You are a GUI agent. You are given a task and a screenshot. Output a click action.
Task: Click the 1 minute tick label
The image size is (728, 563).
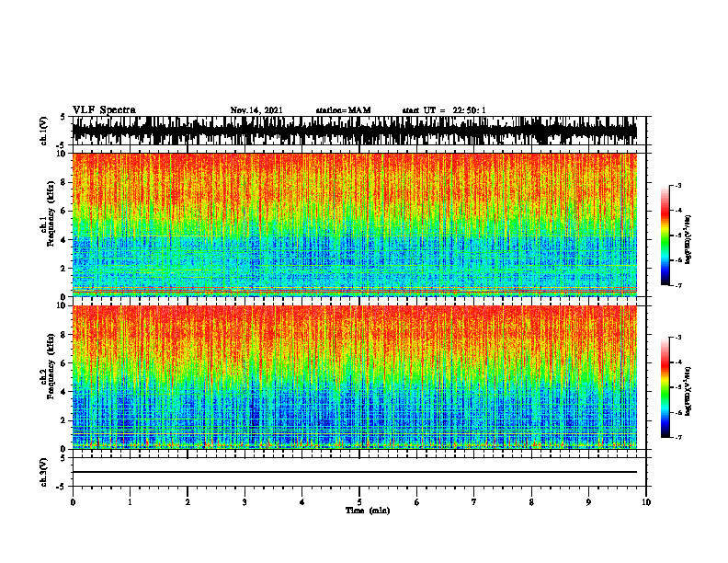coord(130,502)
